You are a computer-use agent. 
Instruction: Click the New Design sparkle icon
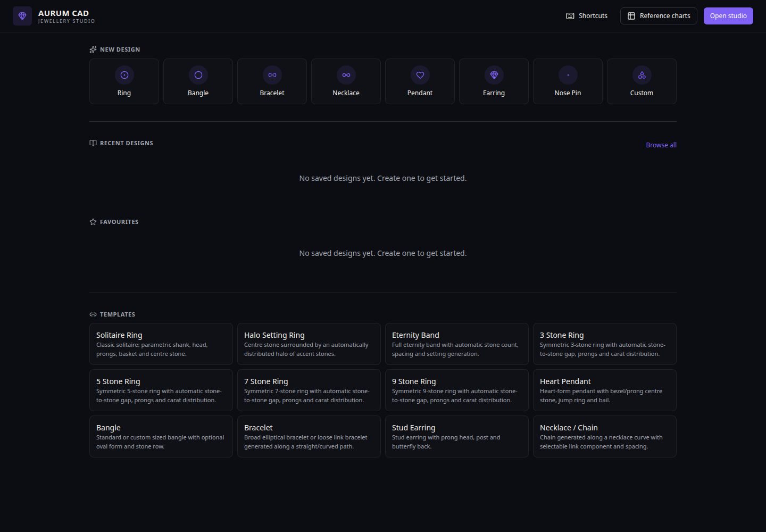[93, 49]
